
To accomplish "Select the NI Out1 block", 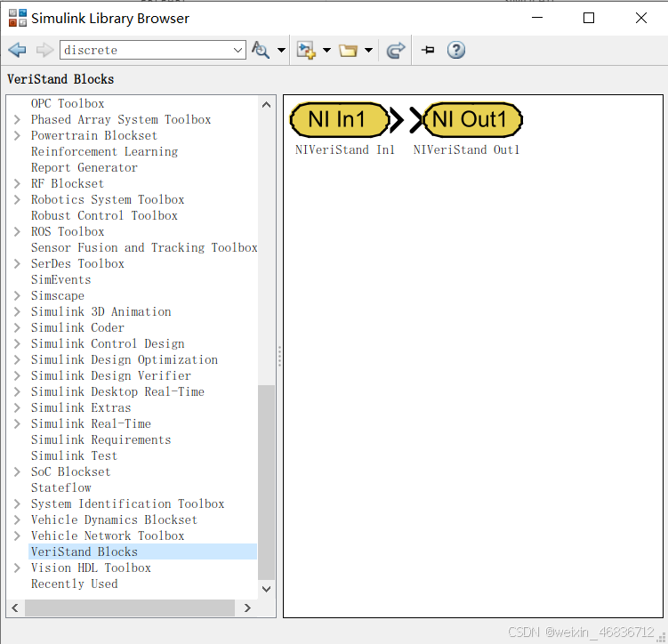I will click(x=473, y=120).
